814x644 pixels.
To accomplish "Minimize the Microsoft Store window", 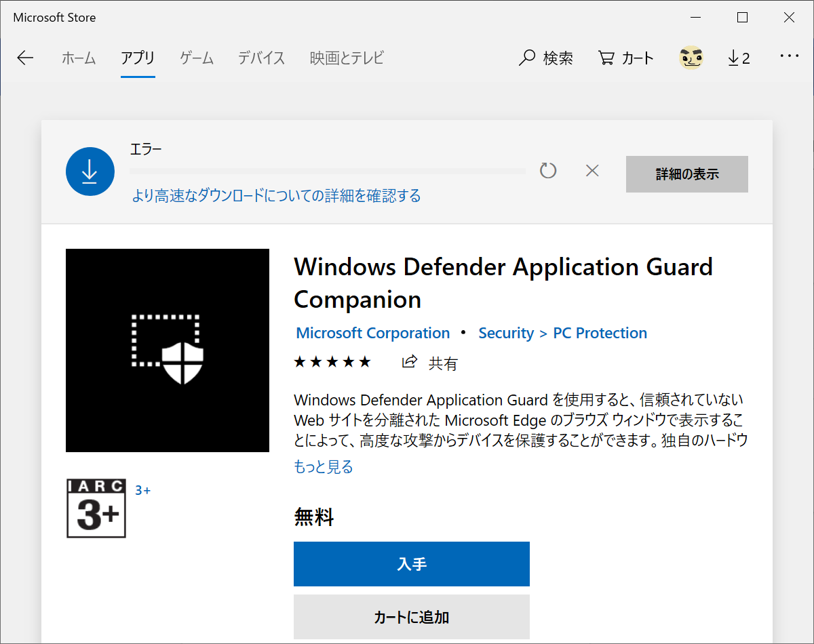I will 696,18.
